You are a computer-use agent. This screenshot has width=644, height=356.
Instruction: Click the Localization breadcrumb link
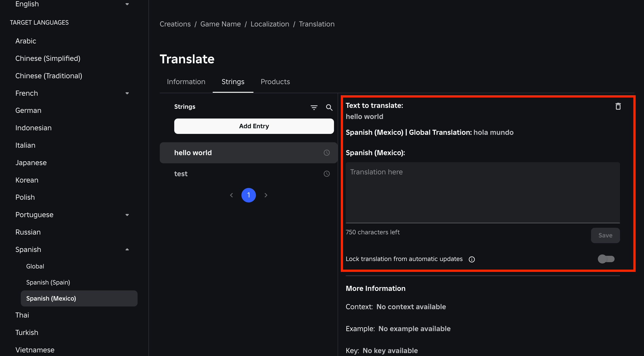coord(270,24)
